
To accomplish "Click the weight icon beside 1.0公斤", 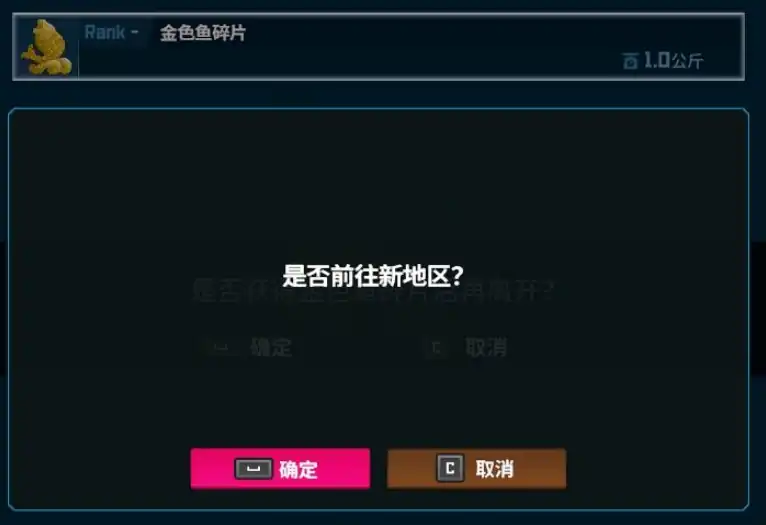I will pyautogui.click(x=630, y=61).
